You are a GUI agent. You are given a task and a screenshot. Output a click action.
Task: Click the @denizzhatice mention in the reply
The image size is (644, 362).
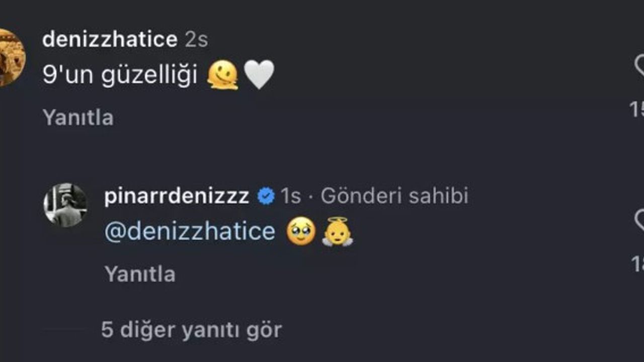190,232
